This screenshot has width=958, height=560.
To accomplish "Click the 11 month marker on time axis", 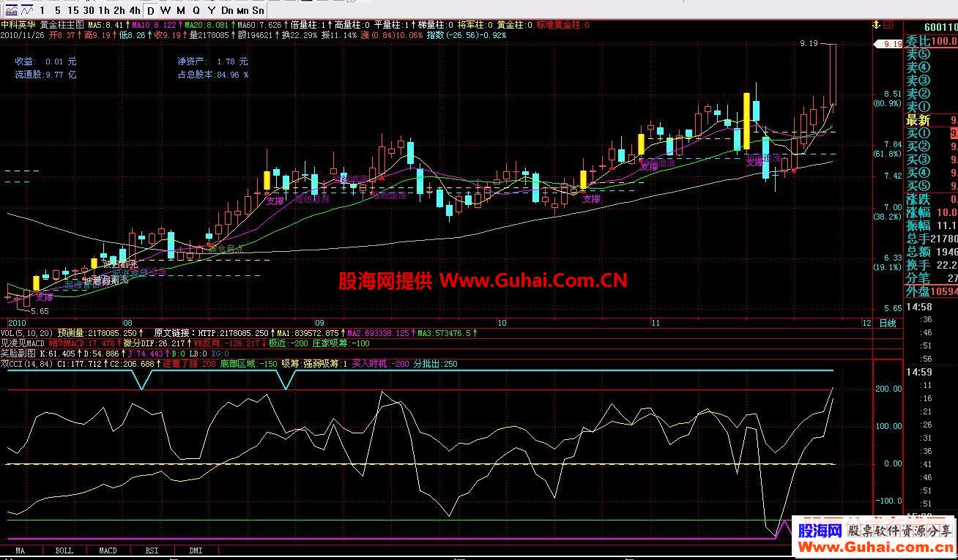I will 656,322.
